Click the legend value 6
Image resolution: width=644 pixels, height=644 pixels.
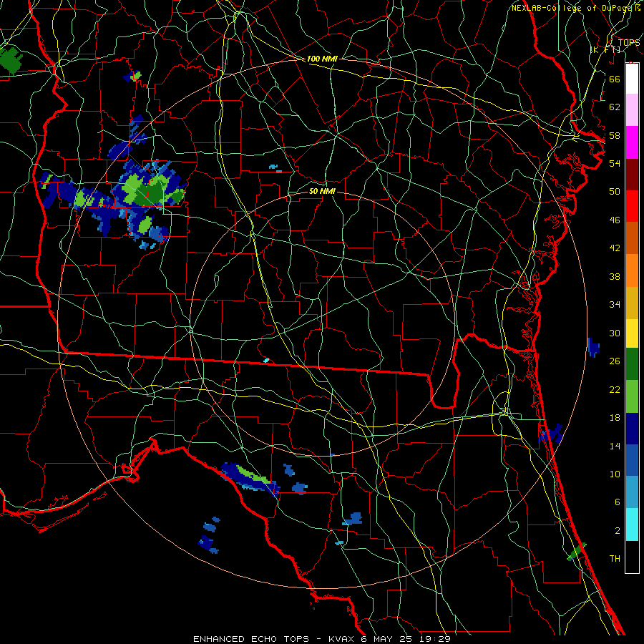coord(618,502)
